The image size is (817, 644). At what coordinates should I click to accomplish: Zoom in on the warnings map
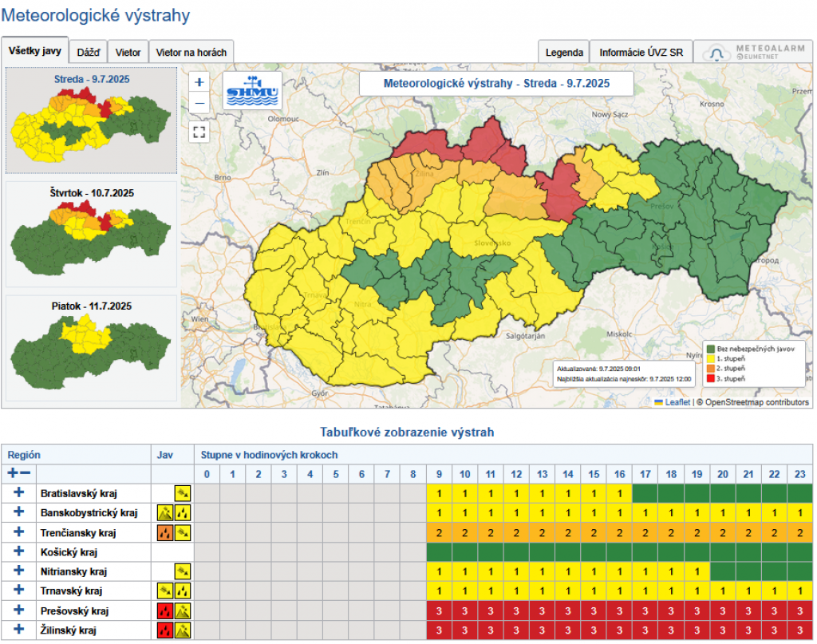[199, 82]
